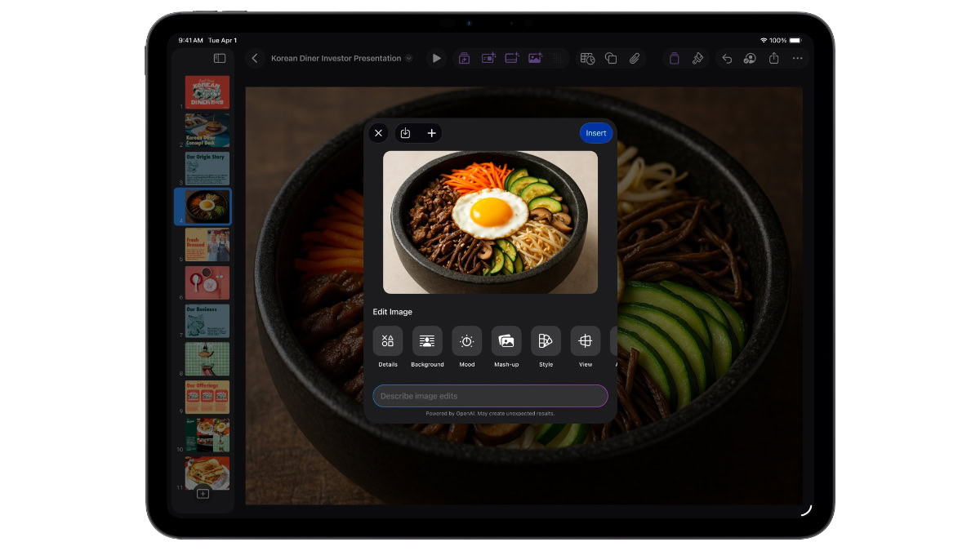Select the Details edit icon
980x551 pixels.
coord(387,340)
